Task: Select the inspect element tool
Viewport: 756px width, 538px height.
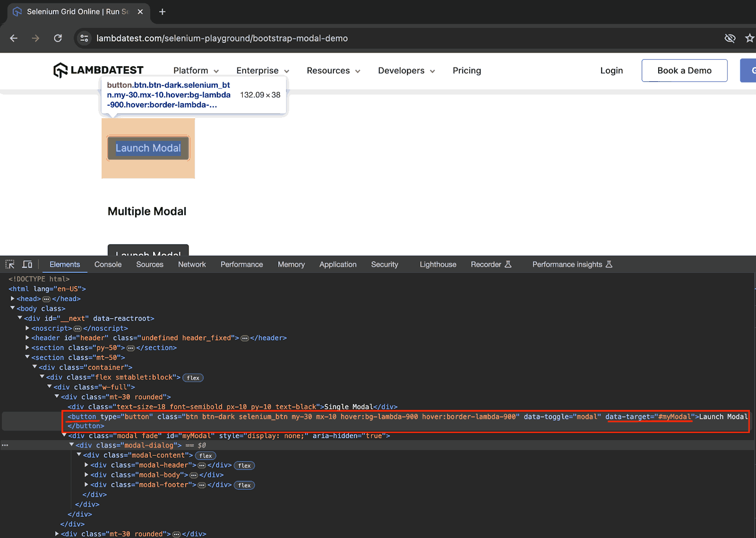Action: (10, 264)
